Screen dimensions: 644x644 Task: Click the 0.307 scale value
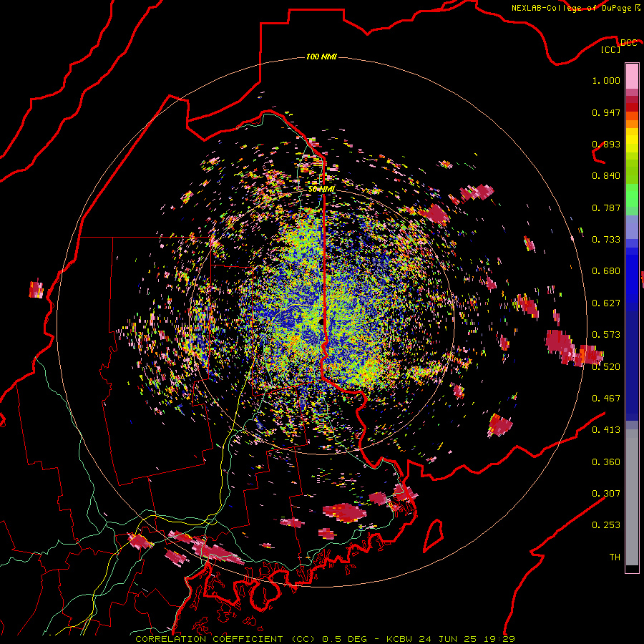(x=606, y=494)
